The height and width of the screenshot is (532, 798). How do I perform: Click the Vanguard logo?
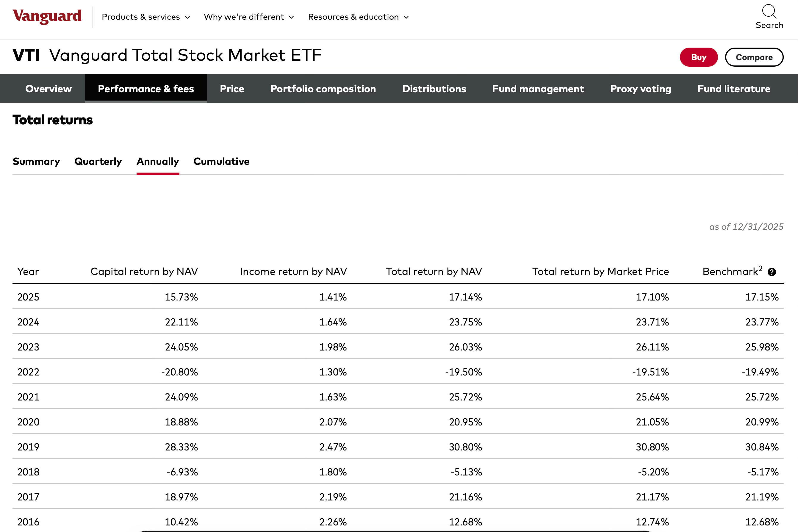click(47, 16)
